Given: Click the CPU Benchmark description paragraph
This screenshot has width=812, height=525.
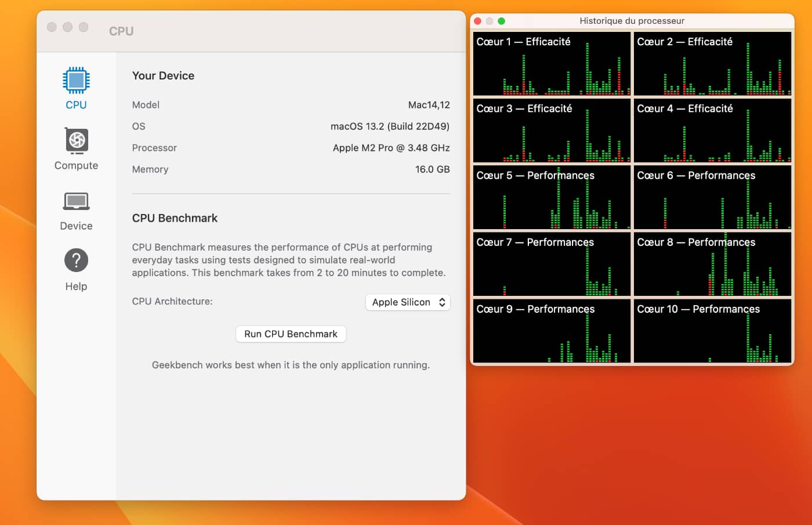Looking at the screenshot, I should click(289, 260).
